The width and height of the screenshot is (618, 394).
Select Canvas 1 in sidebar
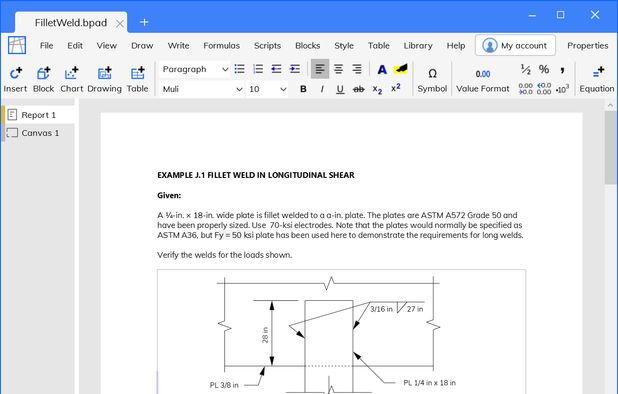(38, 133)
